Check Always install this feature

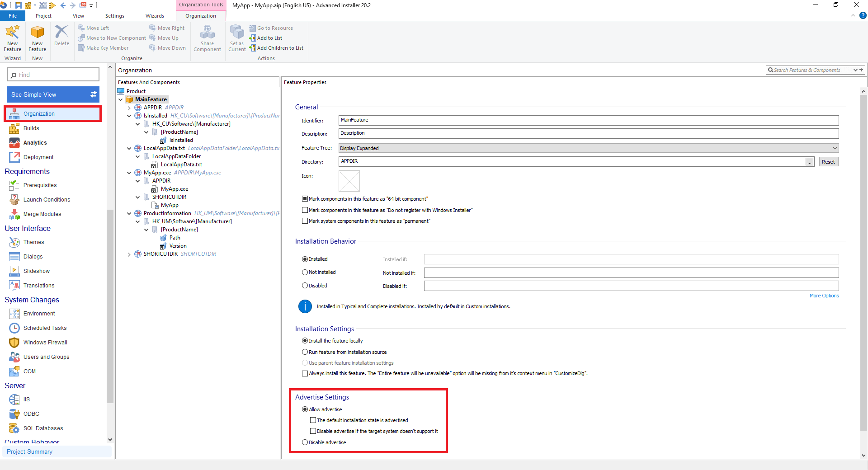(305, 373)
